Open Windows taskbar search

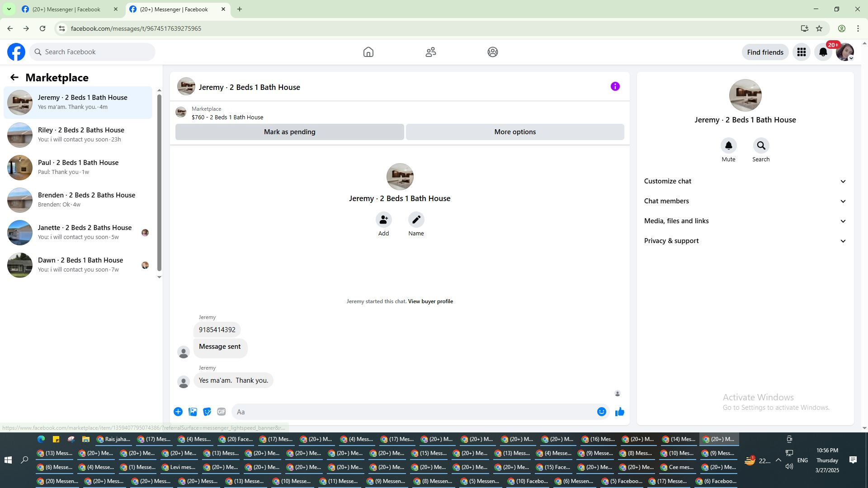click(25, 460)
